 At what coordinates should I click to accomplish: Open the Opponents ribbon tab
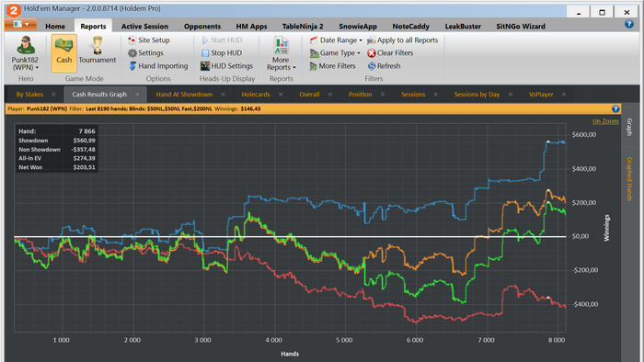pyautogui.click(x=202, y=27)
